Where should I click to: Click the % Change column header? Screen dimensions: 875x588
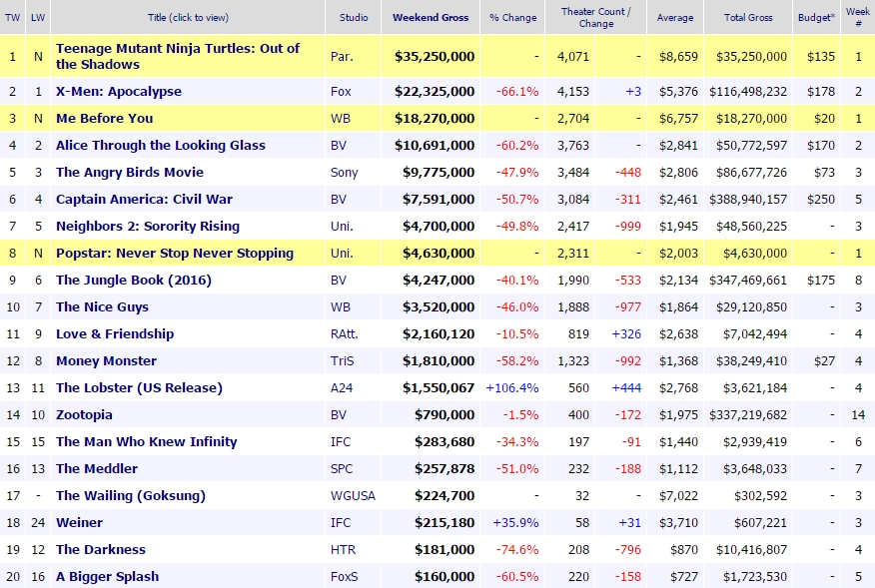coord(512,17)
